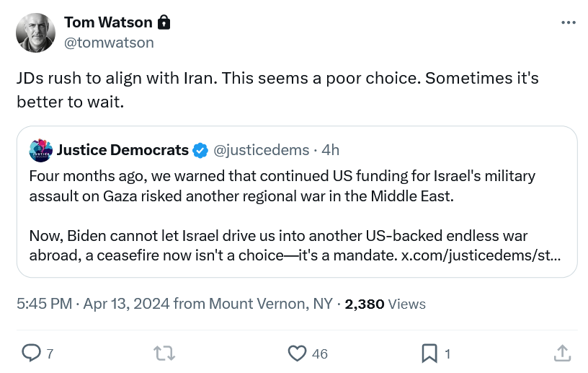Image resolution: width=588 pixels, height=373 pixels.
Task: Open the three-dot more options menu
Action: tap(569, 23)
